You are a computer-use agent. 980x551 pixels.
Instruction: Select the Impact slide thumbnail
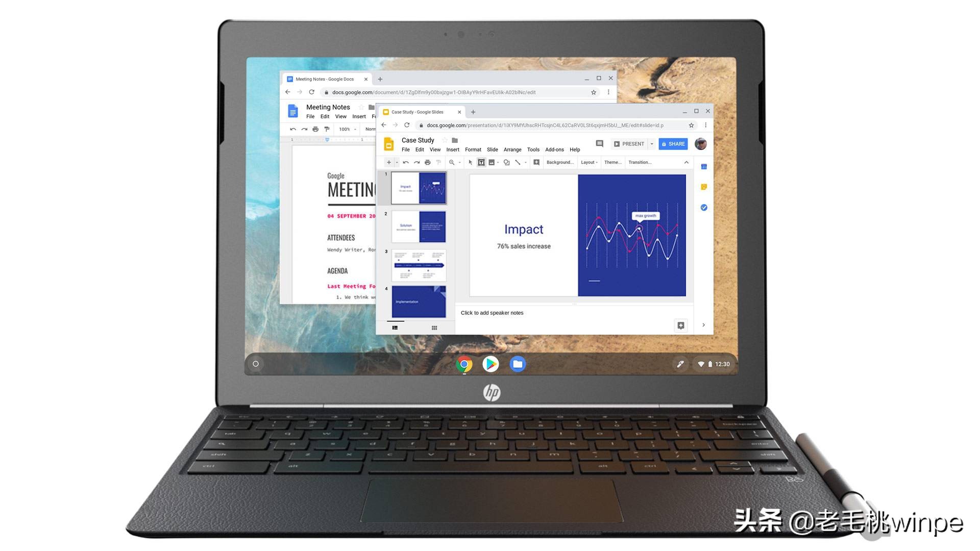pyautogui.click(x=418, y=188)
